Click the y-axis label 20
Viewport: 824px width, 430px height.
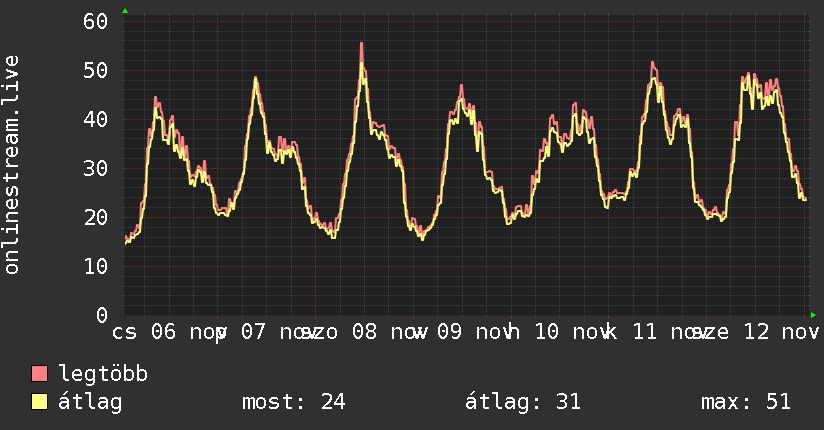click(x=96, y=217)
